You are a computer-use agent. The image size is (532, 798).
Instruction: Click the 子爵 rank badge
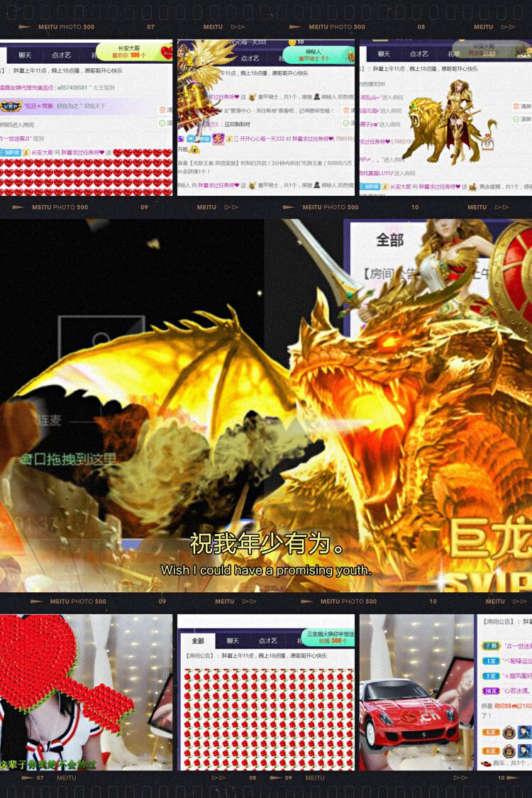[492, 645]
